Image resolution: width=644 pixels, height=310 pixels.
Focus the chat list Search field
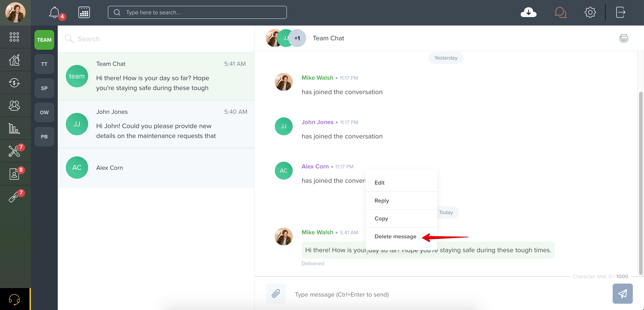[x=156, y=39]
